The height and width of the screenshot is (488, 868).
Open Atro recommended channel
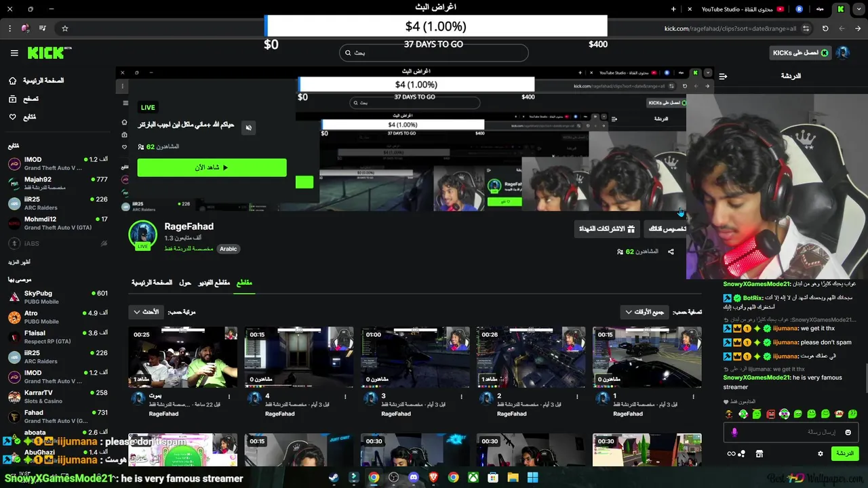click(x=58, y=317)
